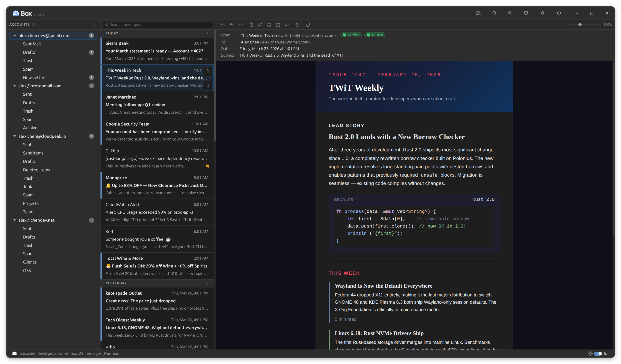The height and width of the screenshot is (364, 621).
Task: View the email's source code icon
Action: (287, 25)
